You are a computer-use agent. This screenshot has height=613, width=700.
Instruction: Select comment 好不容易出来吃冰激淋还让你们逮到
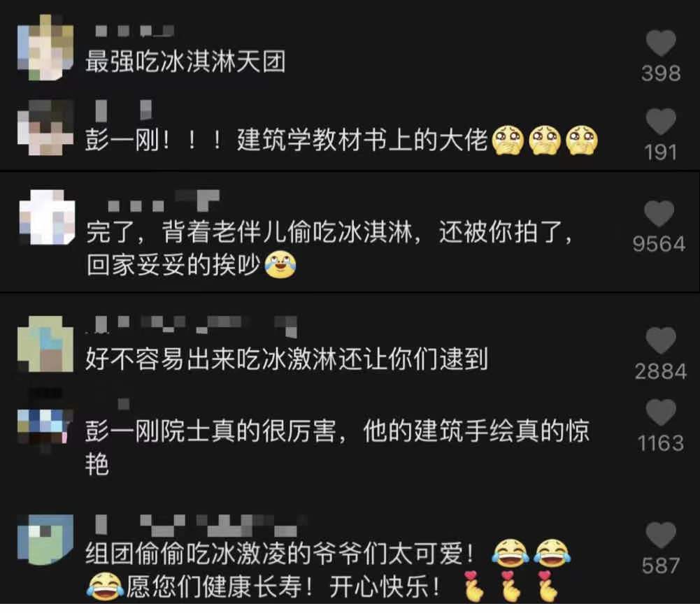pyautogui.click(x=286, y=359)
